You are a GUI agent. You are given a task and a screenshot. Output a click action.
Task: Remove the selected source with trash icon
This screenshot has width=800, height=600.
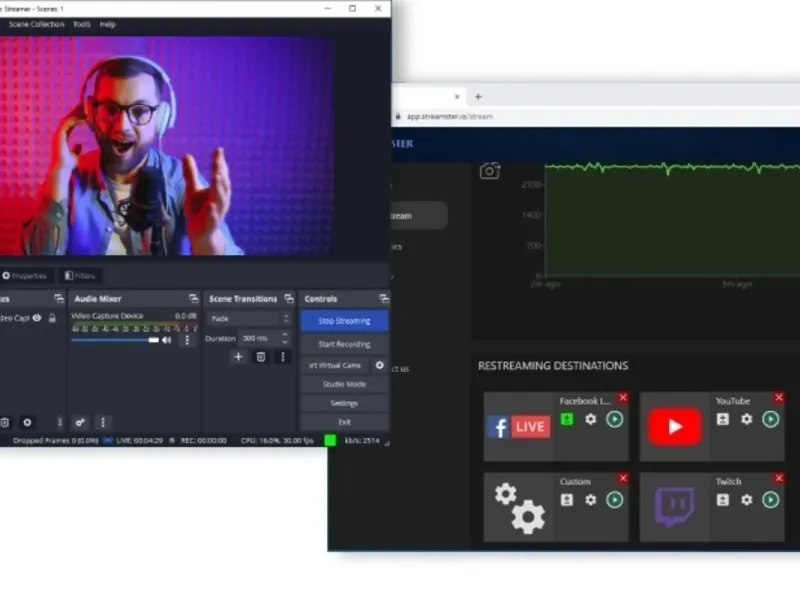[5, 422]
